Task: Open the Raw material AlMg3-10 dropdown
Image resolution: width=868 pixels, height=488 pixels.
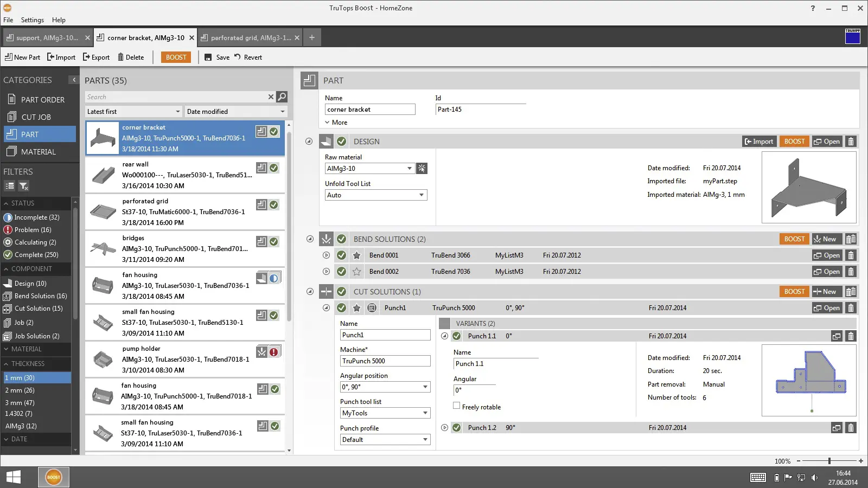Action: (409, 169)
